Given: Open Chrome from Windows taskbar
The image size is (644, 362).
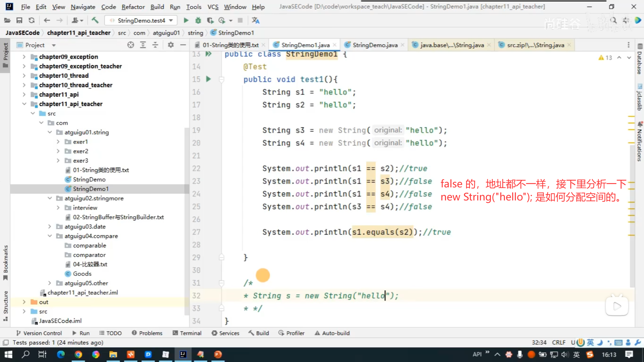Looking at the screenshot, I should click(78, 354).
